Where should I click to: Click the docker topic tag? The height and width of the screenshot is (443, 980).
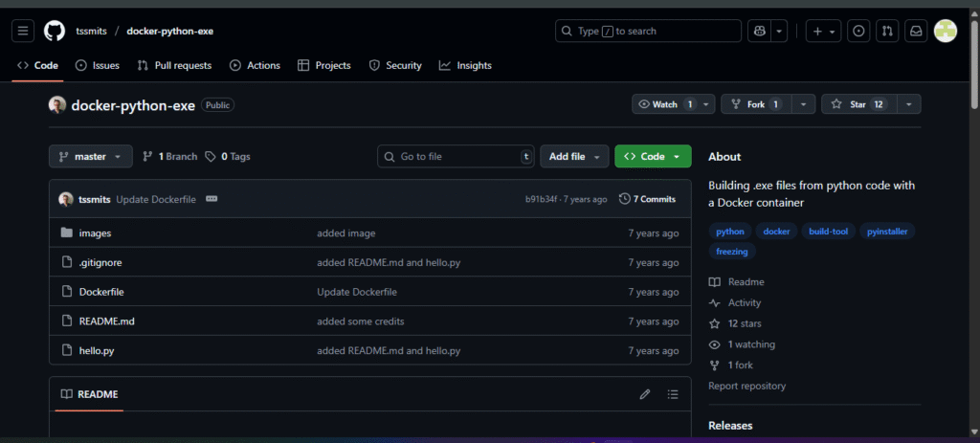(x=777, y=232)
